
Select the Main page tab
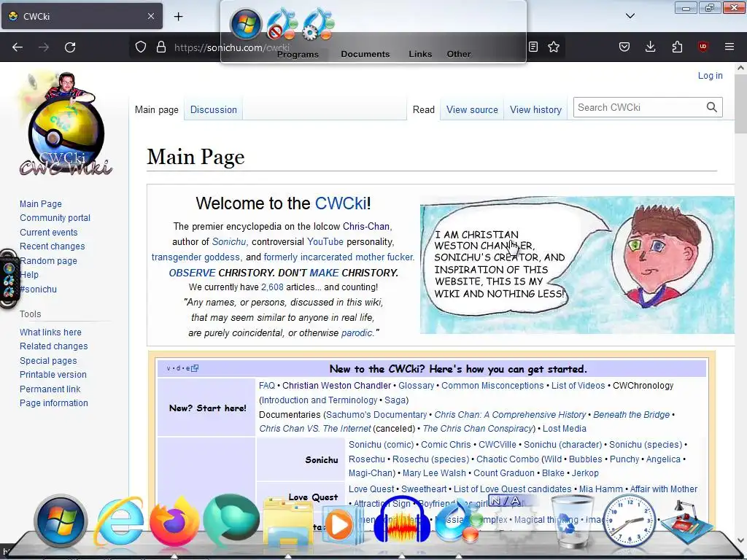[x=156, y=109]
